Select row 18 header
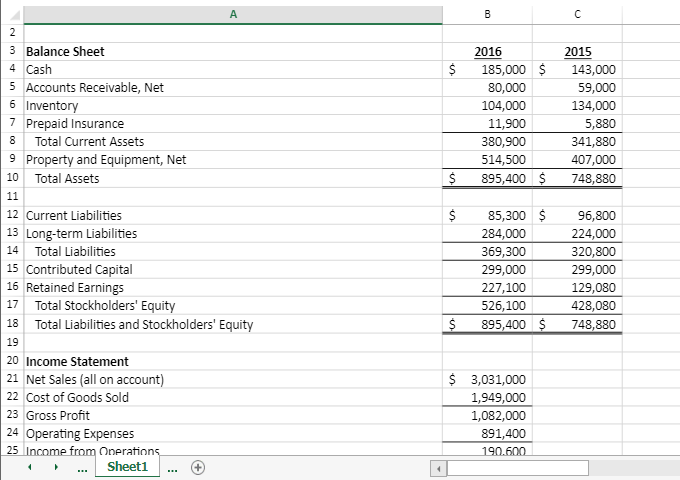This screenshot has height=480, width=680. click(12, 324)
